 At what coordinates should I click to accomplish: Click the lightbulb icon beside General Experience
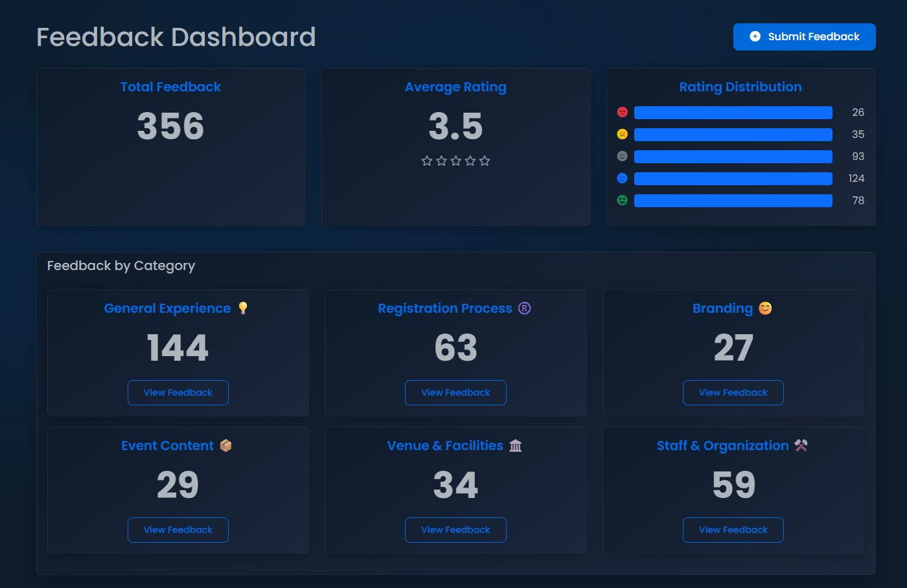pyautogui.click(x=243, y=308)
